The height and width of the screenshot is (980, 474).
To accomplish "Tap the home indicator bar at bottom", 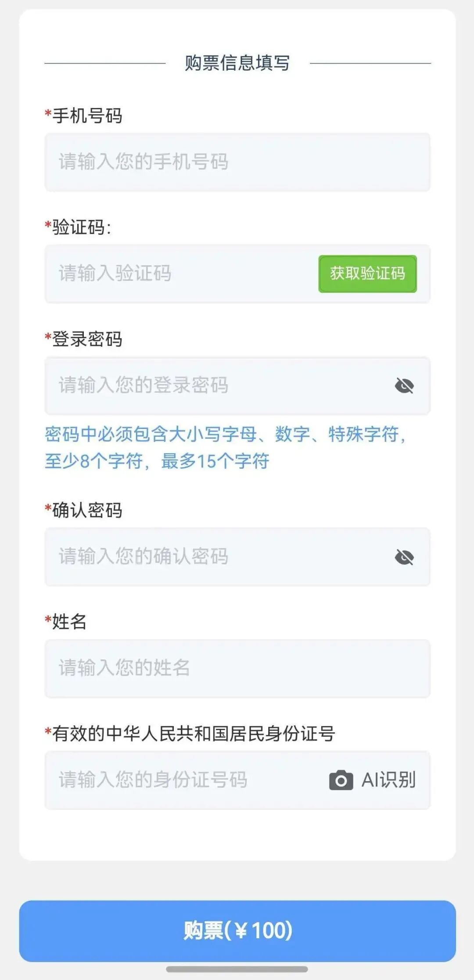I will 237,969.
